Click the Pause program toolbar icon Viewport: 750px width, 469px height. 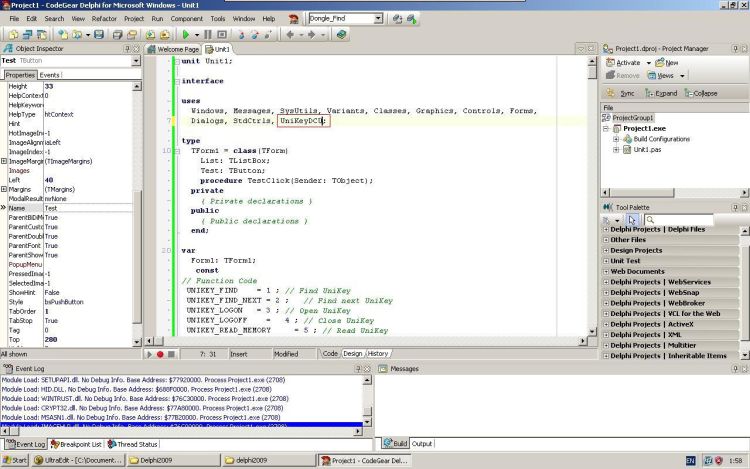208,34
